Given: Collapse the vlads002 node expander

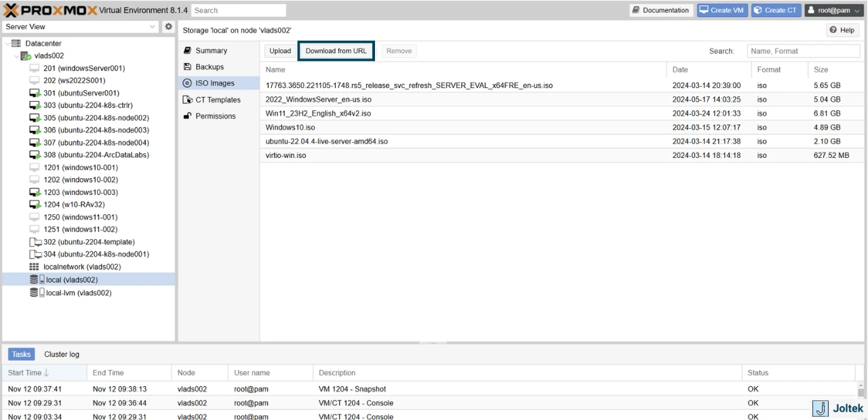Looking at the screenshot, I should click(x=17, y=56).
